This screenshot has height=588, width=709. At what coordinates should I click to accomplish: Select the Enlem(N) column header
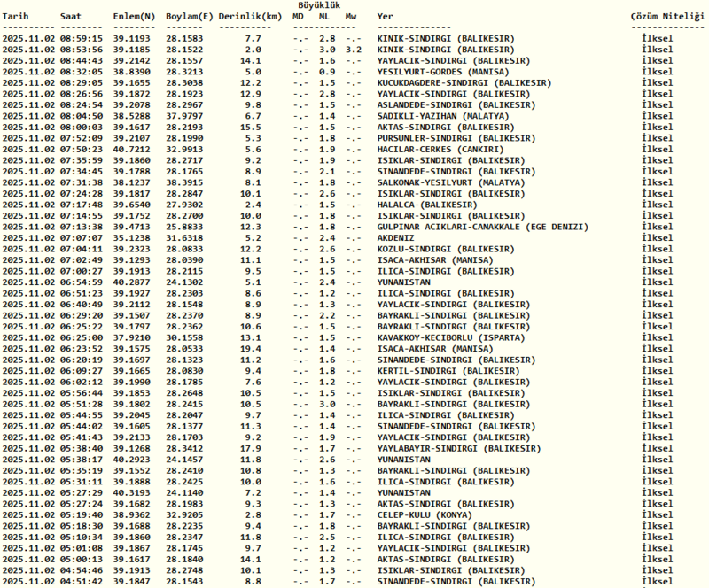click(x=132, y=17)
